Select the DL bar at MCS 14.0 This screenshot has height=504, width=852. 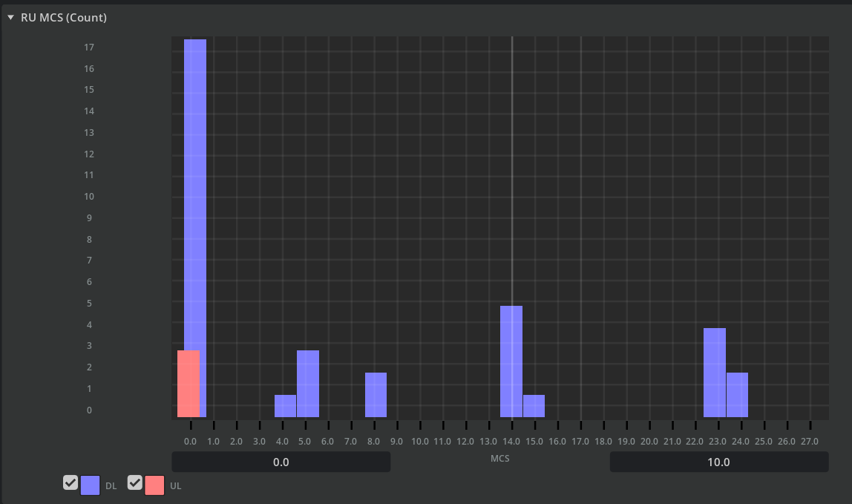tap(511, 361)
